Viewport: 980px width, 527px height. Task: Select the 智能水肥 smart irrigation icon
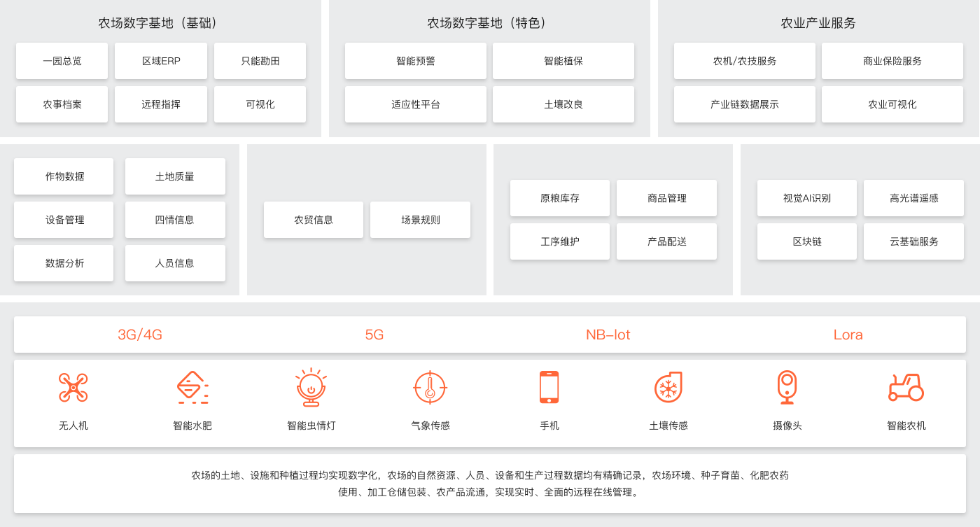[x=192, y=387]
